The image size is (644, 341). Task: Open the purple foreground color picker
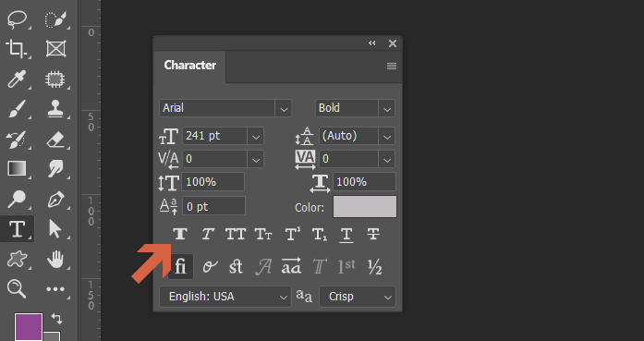point(29,327)
